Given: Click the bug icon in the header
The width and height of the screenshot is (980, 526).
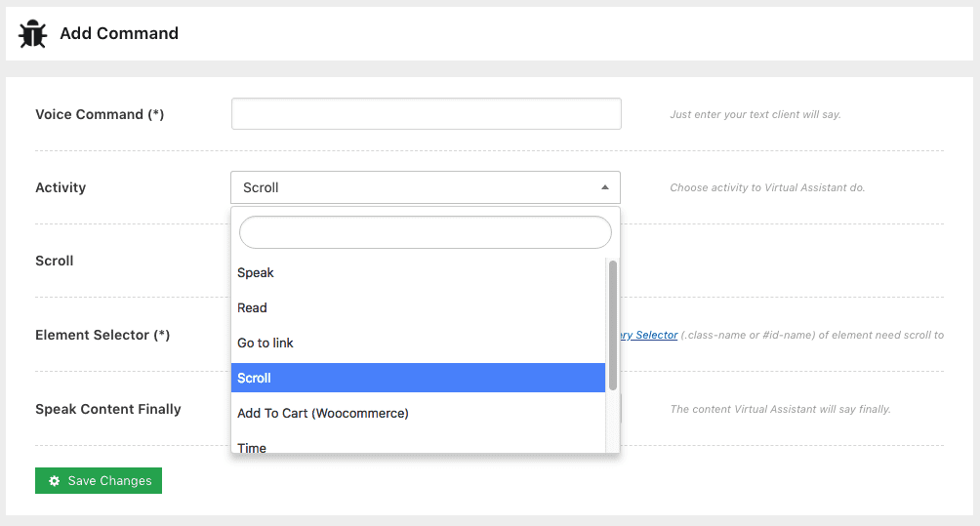Looking at the screenshot, I should (x=32, y=33).
